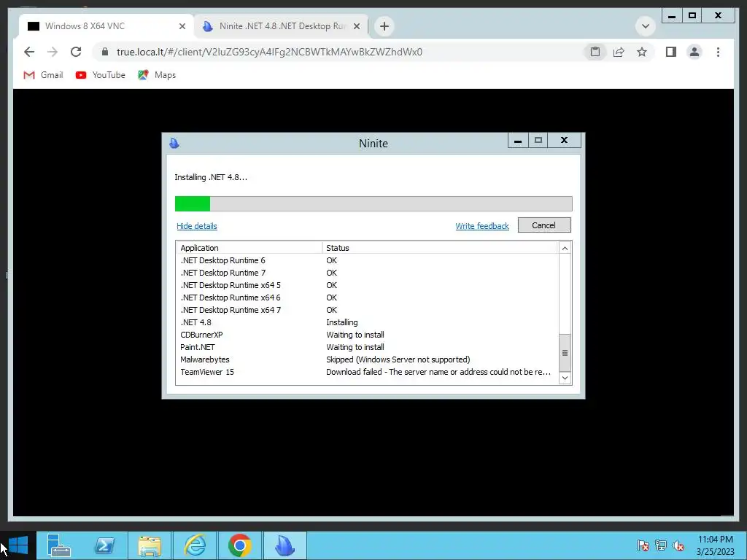This screenshot has height=560, width=747.
Task: Click the clipboard icon in address bar
Action: click(x=595, y=52)
